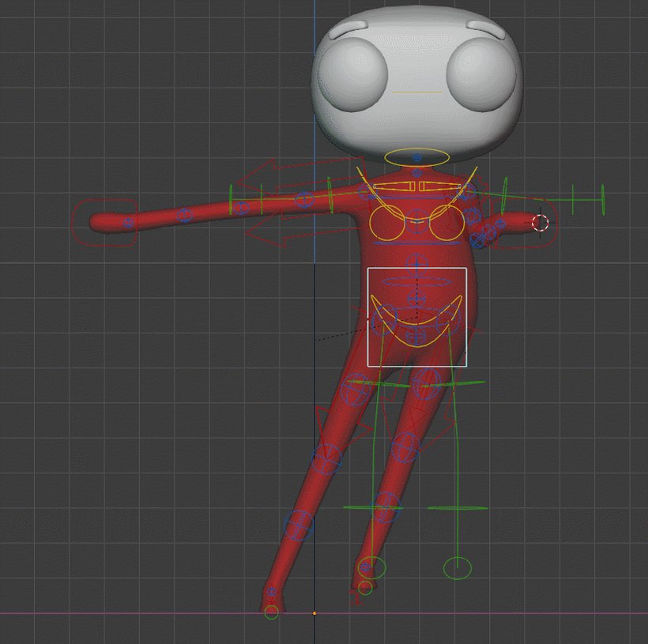
Task: Select the lower large red arrow control
Action: coord(303,230)
